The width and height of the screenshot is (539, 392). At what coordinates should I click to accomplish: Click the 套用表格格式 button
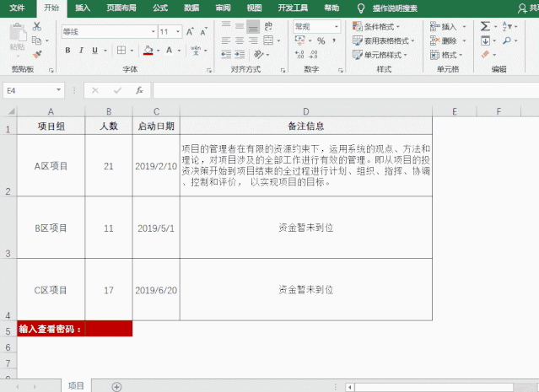pyautogui.click(x=384, y=40)
